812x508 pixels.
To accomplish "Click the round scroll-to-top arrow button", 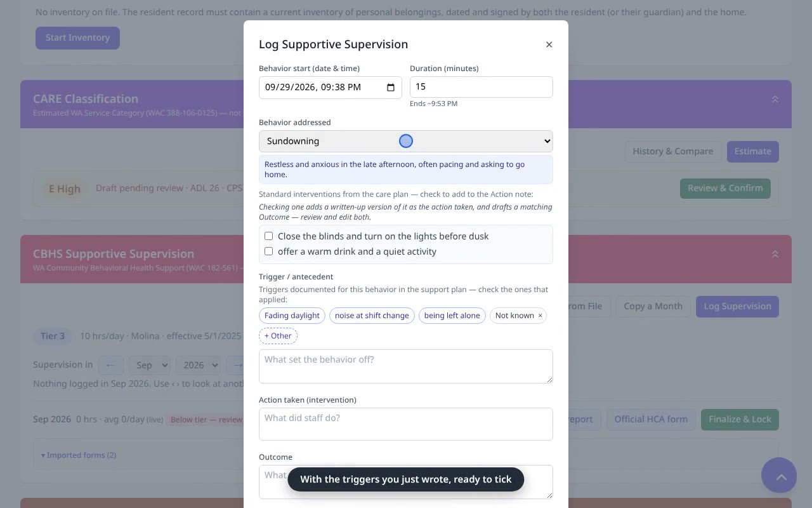I will click(x=779, y=475).
